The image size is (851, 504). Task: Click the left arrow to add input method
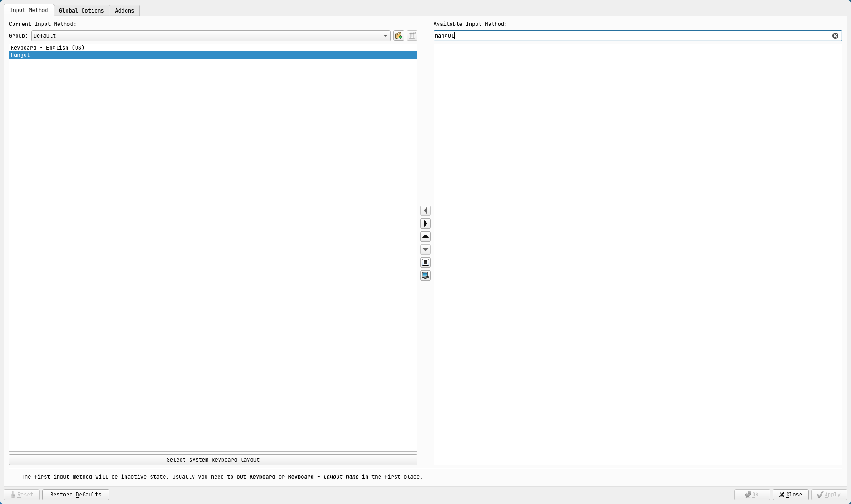[x=425, y=210]
